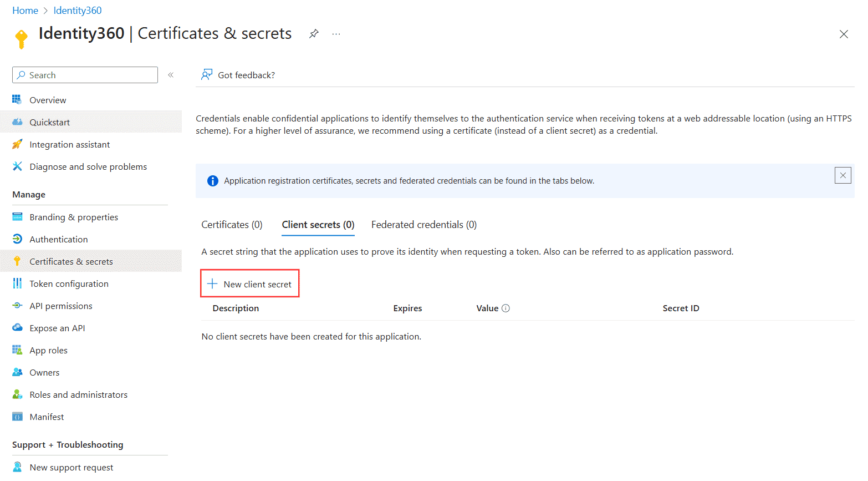Pin the Certificates & secrets blade
This screenshot has width=868, height=481.
click(314, 34)
